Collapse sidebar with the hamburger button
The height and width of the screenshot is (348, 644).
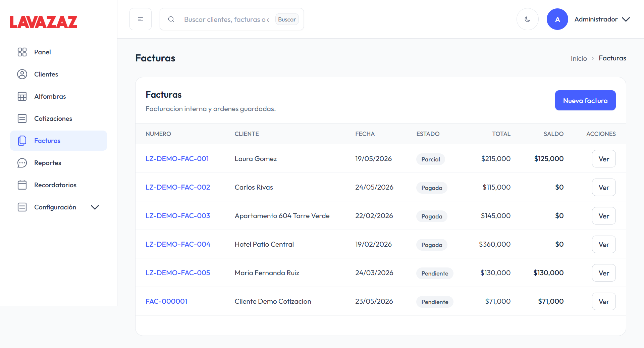pyautogui.click(x=141, y=19)
